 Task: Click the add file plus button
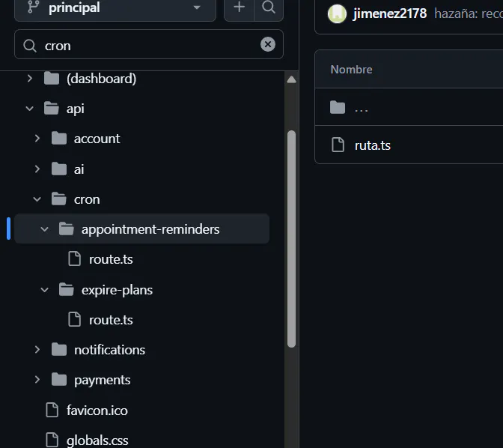239,7
